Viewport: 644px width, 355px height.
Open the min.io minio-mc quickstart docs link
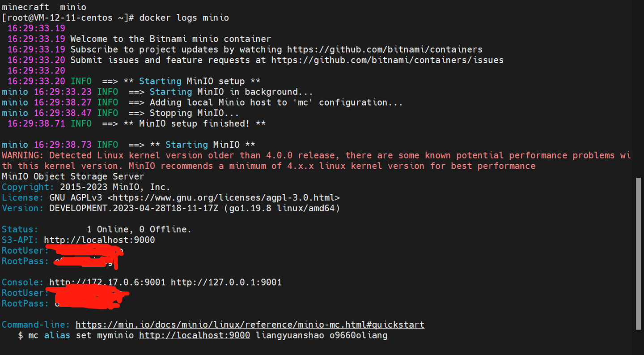(x=250, y=325)
